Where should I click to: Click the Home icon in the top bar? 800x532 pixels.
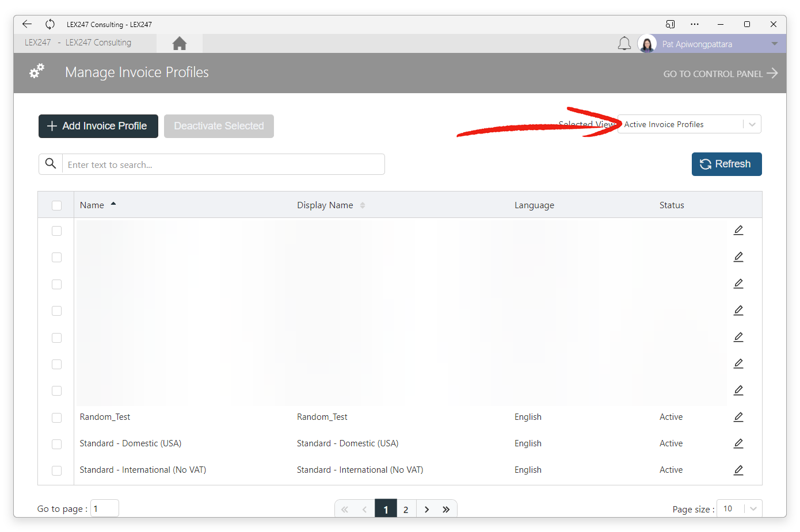tap(179, 43)
